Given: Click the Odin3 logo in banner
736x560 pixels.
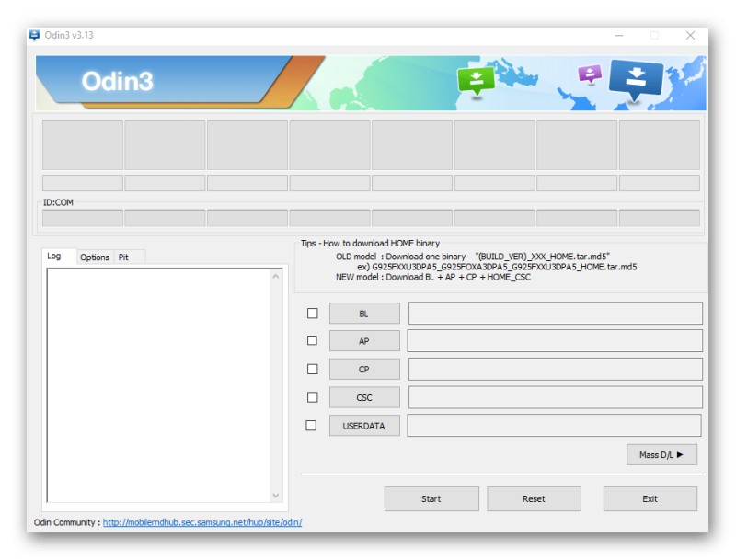Looking at the screenshot, I should pos(118,81).
